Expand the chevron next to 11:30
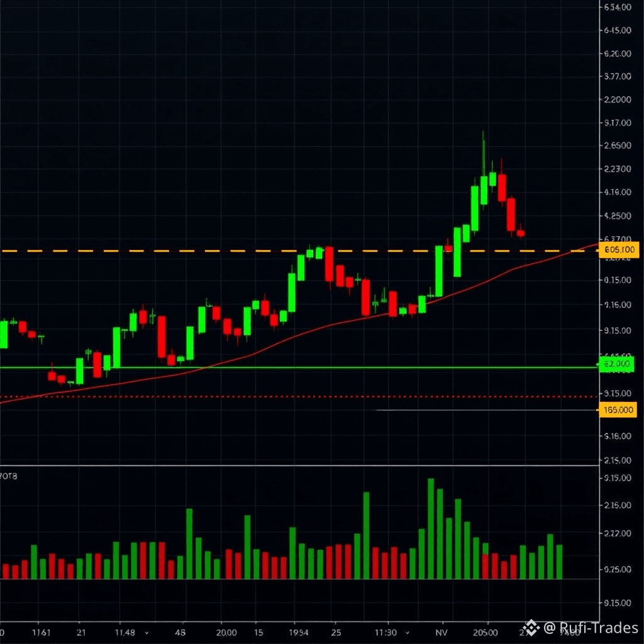This screenshot has height=644, width=644. pos(407,633)
